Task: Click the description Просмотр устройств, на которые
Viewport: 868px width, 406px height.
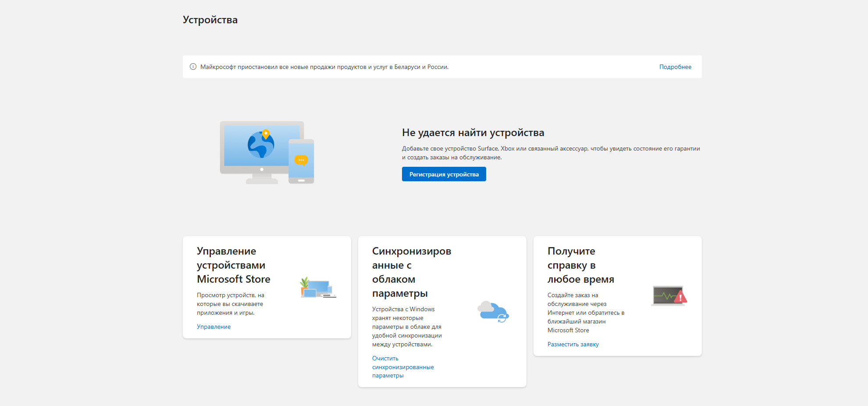Action: (231, 304)
